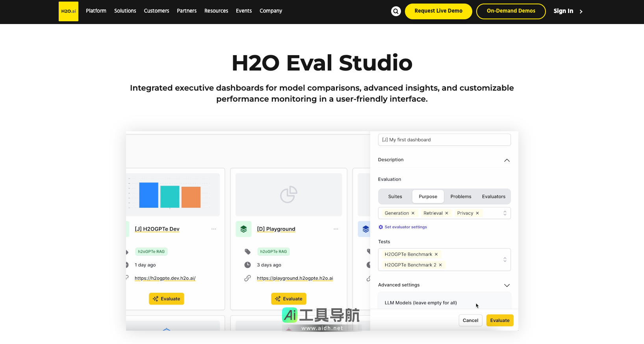Click the '3 days ago' text
Image resolution: width=644 pixels, height=344 pixels.
pos(269,265)
